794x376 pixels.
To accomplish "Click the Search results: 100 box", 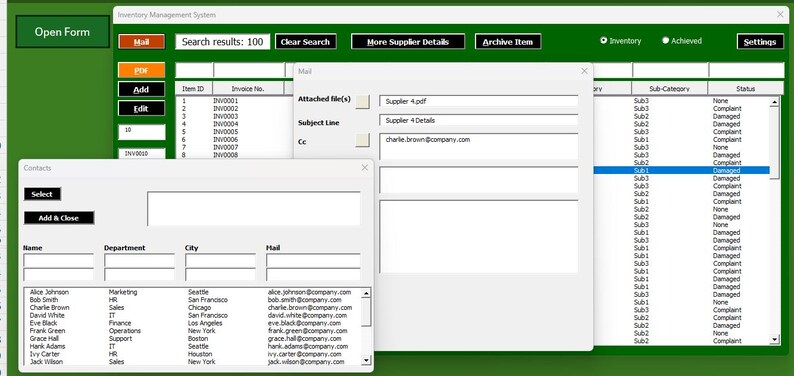I will 223,42.
